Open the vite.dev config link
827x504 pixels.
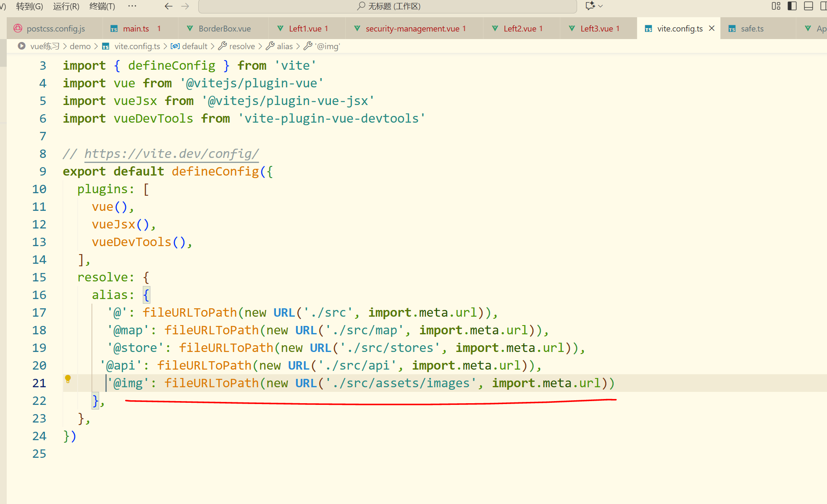click(171, 154)
